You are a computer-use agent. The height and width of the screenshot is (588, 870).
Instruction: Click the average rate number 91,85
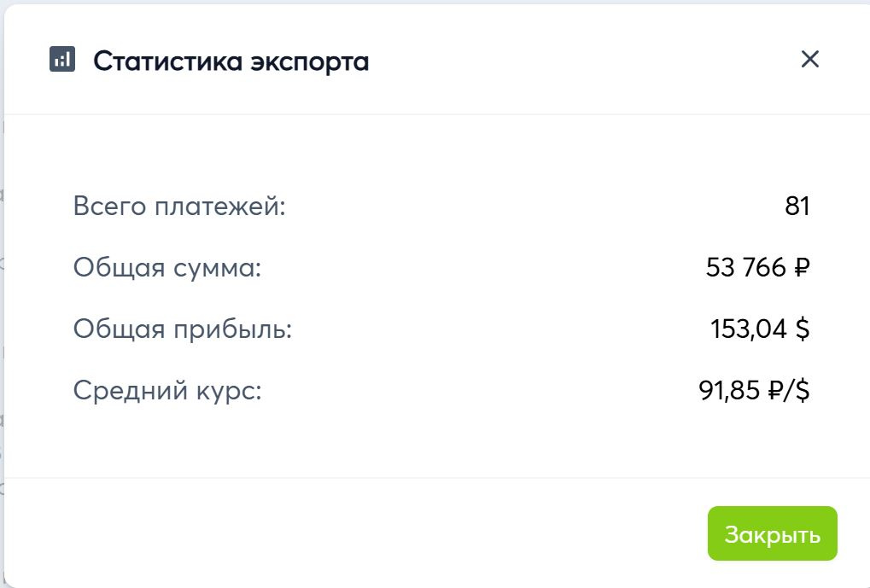pyautogui.click(x=729, y=391)
